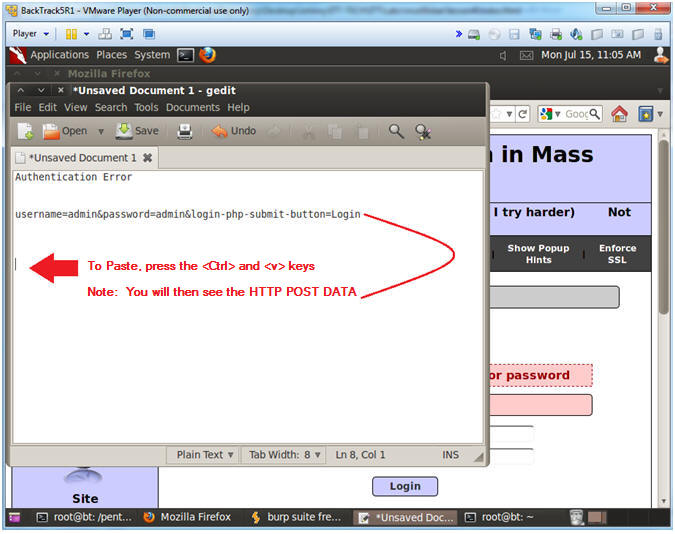Click the Cut scissors icon in gedit
Viewport: 675px width, 534px height.
[x=308, y=132]
